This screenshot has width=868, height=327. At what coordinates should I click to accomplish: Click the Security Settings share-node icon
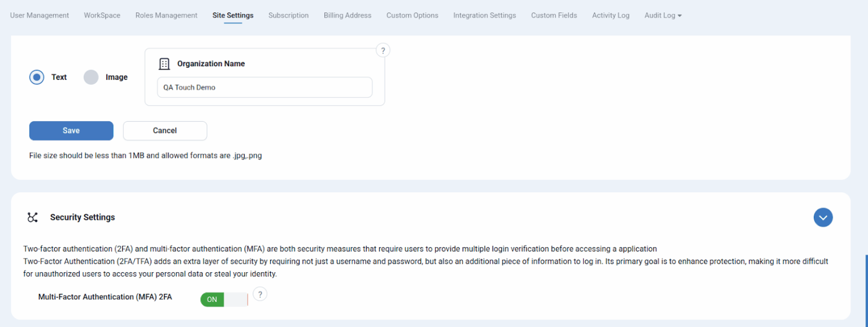33,217
